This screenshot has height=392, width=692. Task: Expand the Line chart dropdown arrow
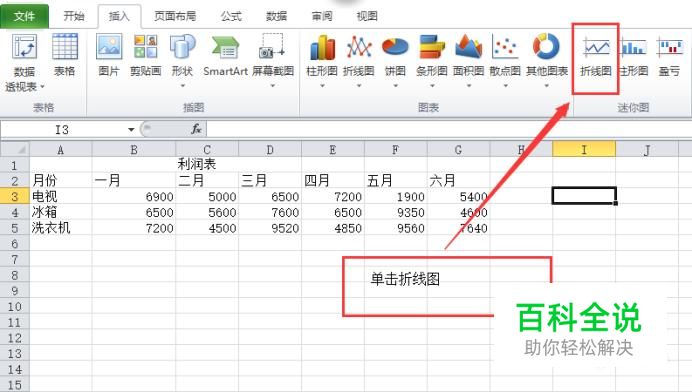358,86
